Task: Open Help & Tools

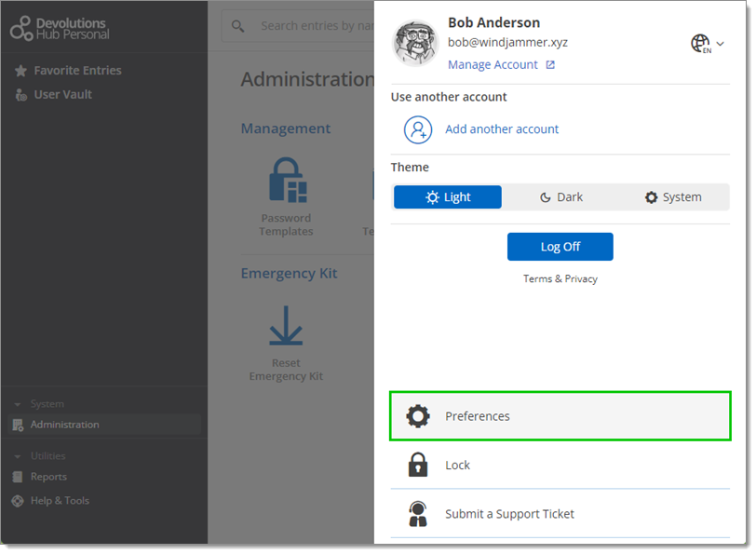Action: 60,501
